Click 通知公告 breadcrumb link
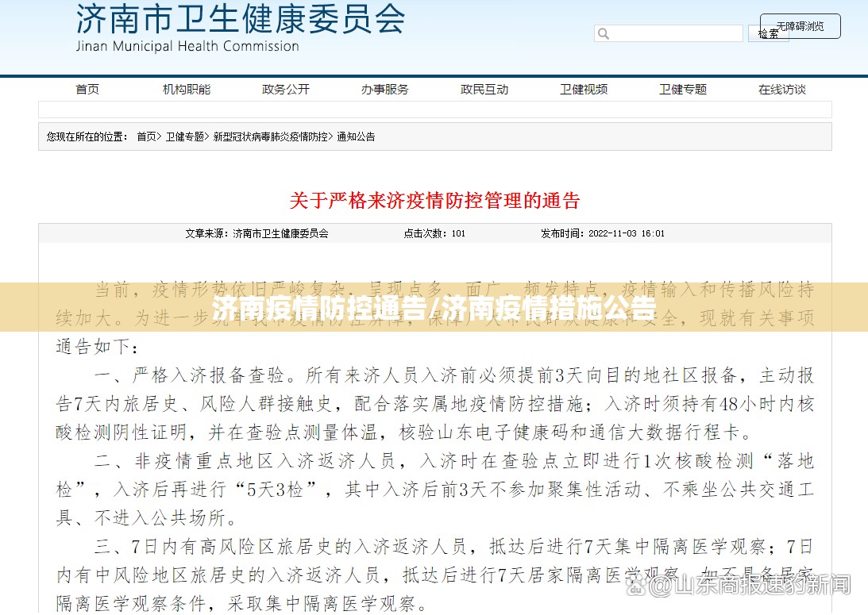 (356, 136)
